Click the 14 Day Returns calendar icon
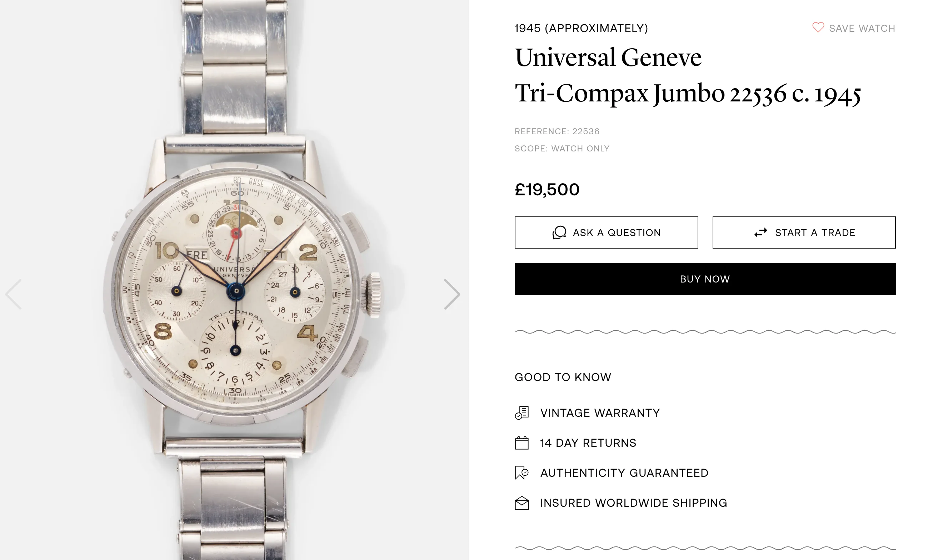 point(522,442)
